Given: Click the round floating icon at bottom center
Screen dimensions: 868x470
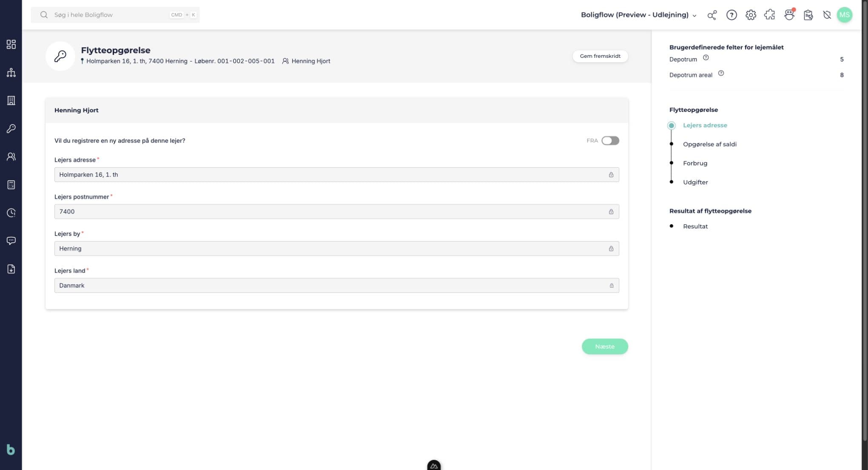Looking at the screenshot, I should pyautogui.click(x=434, y=465).
